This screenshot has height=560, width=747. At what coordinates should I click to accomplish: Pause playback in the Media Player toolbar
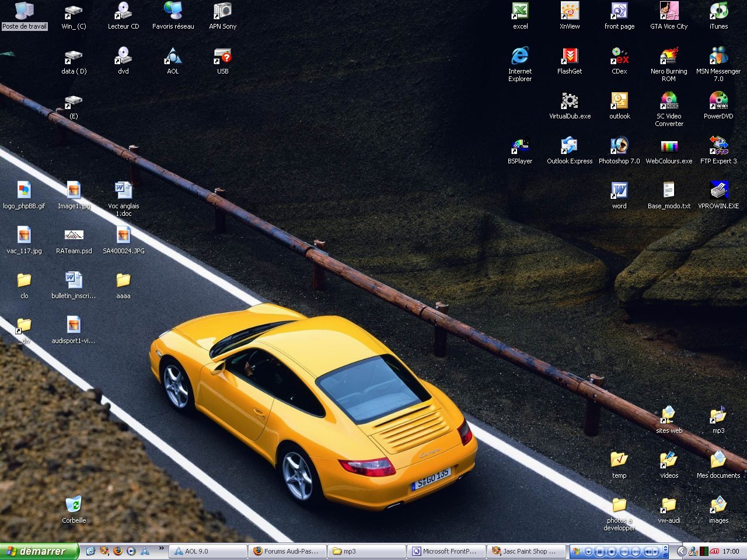600,551
